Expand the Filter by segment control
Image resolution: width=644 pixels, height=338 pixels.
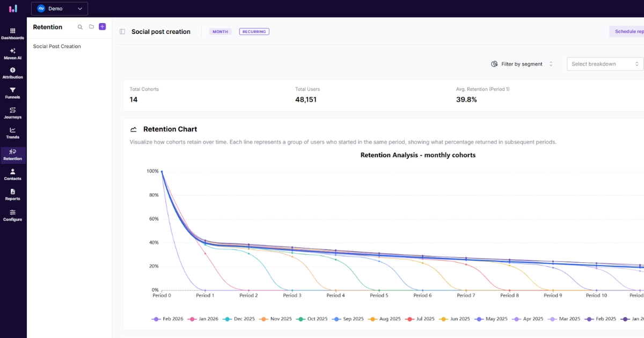522,63
